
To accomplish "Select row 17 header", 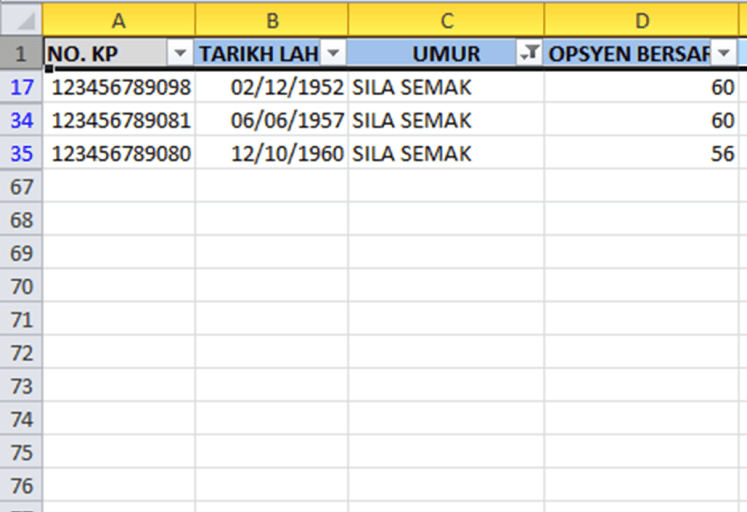I will [x=22, y=87].
